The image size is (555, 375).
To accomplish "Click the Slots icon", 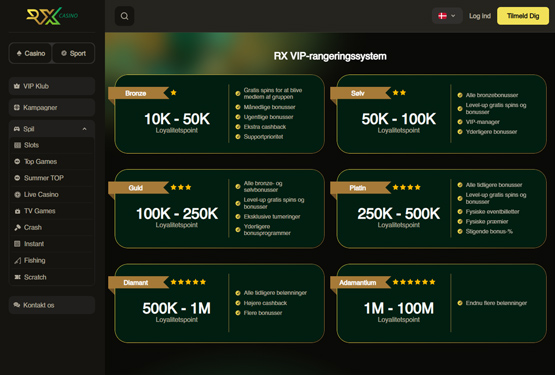I will pyautogui.click(x=17, y=145).
